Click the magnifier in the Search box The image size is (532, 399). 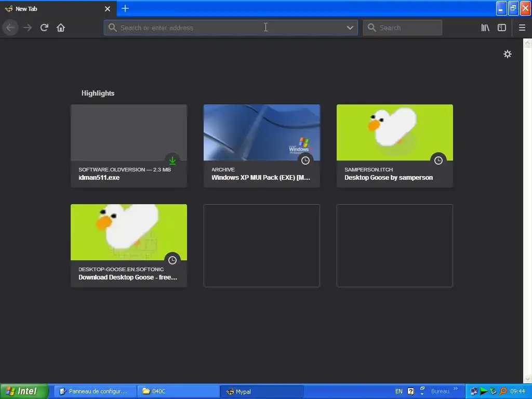pyautogui.click(x=372, y=28)
